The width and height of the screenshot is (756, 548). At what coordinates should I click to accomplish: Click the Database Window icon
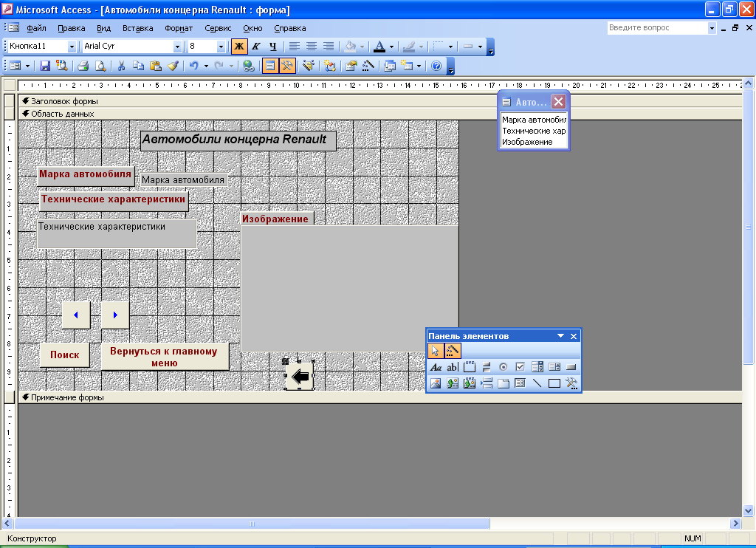coord(390,66)
